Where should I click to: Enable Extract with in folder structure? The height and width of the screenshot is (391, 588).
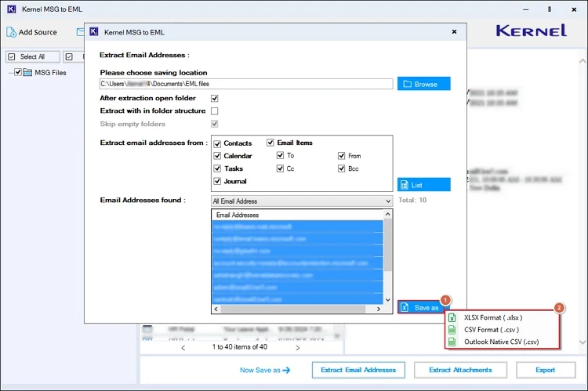[x=215, y=111]
